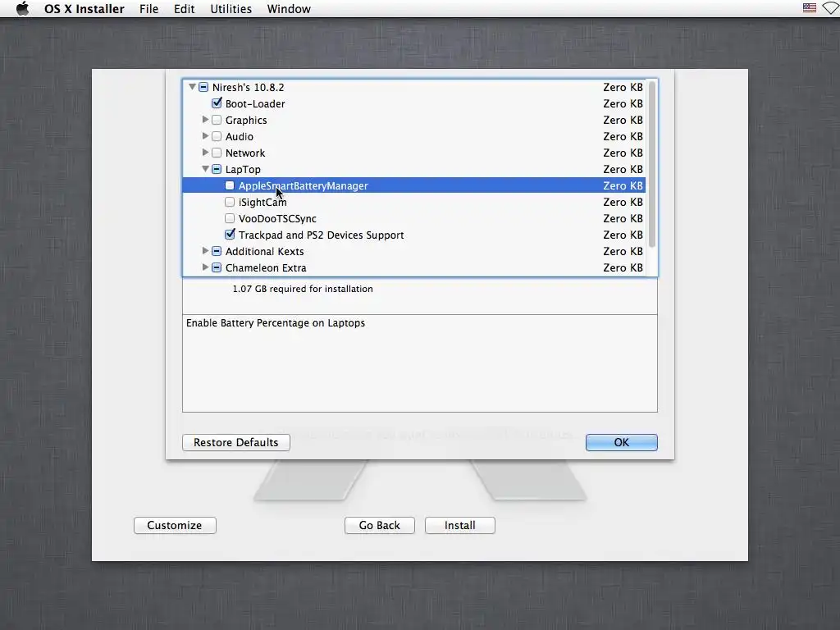Collapse the Niresh's 10.8.2 tree
840x630 pixels.
click(192, 86)
